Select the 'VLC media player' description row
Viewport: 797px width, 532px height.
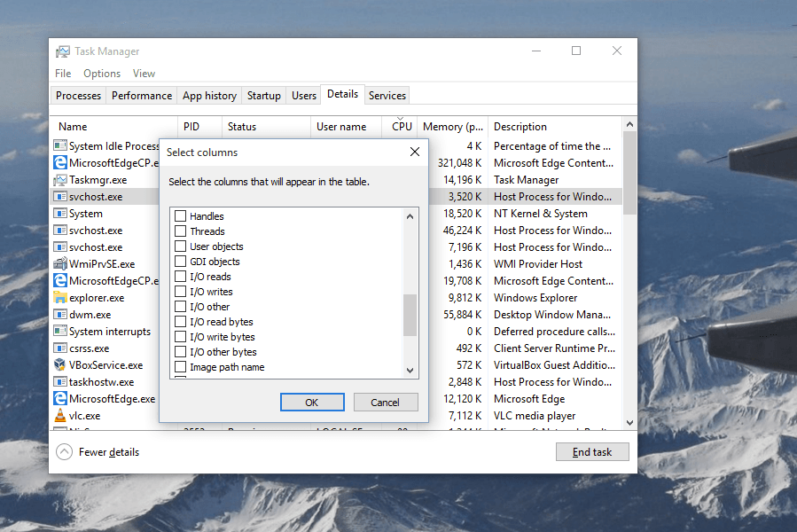pos(535,416)
